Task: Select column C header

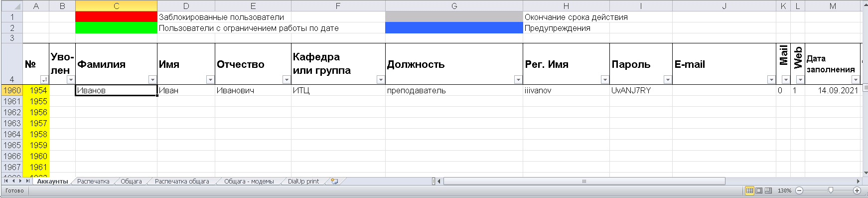Action: (x=116, y=6)
